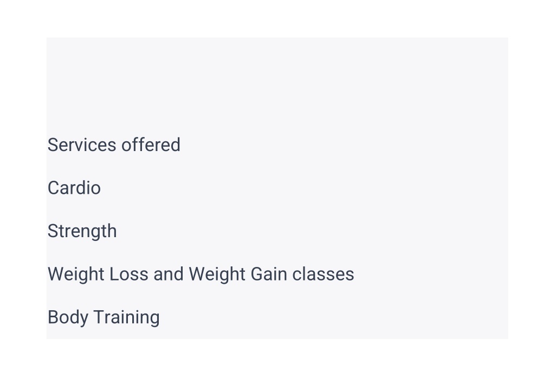The height and width of the screenshot is (392, 555).
Task: Click blank gray space right of 'Body Training'
Action: (333, 317)
